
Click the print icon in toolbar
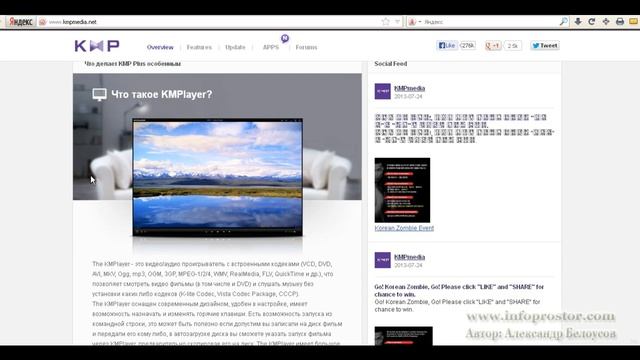coord(620,22)
